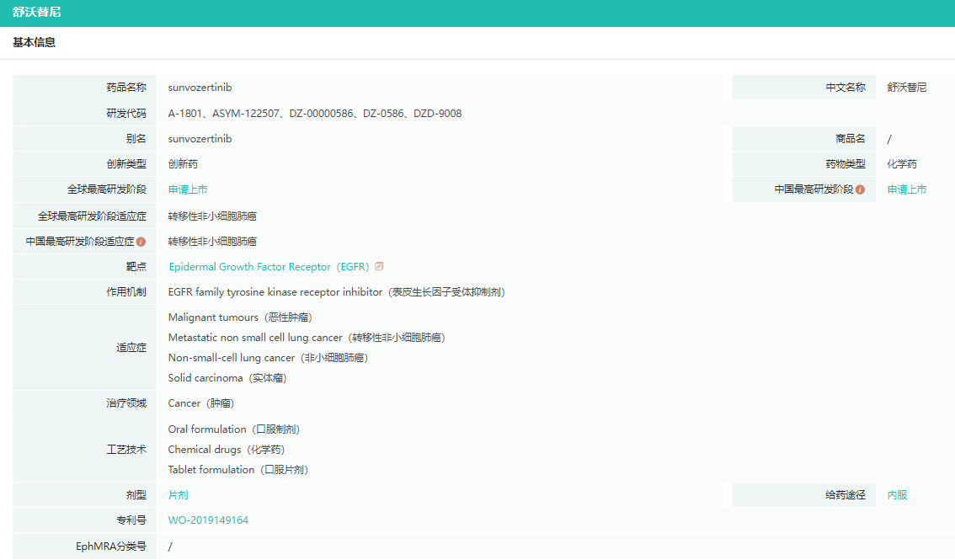
Task: Click the 化学药 drug type value
Action: [902, 164]
